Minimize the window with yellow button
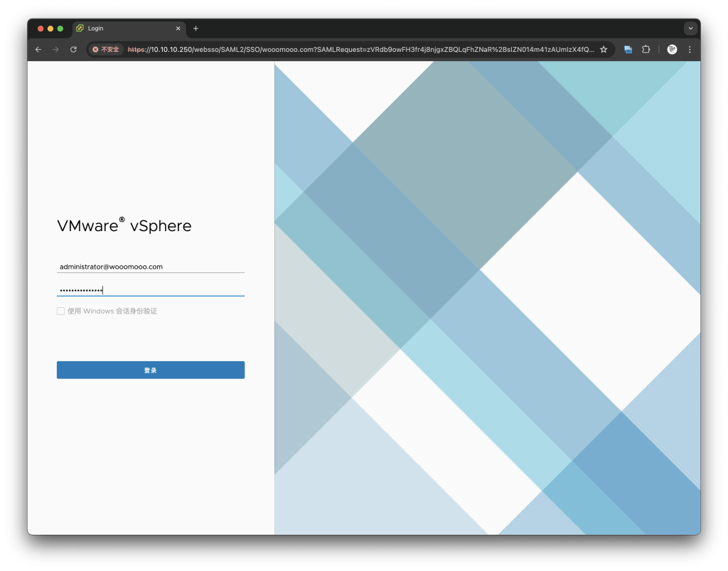 [x=50, y=28]
